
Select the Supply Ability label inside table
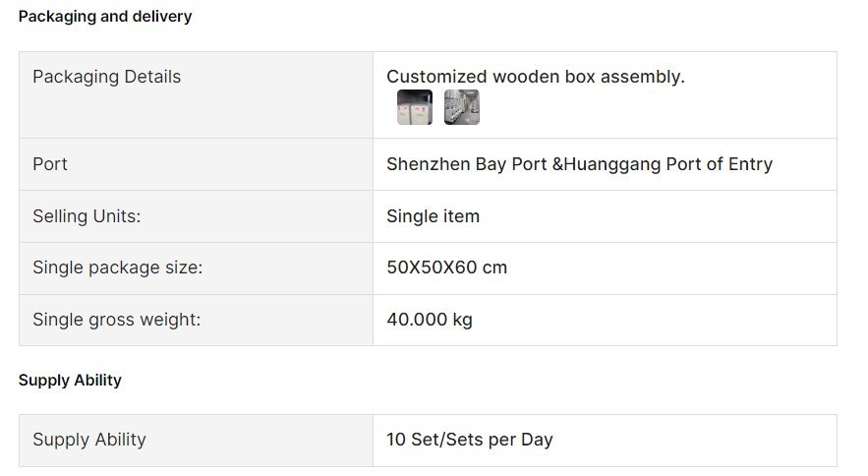click(x=89, y=440)
